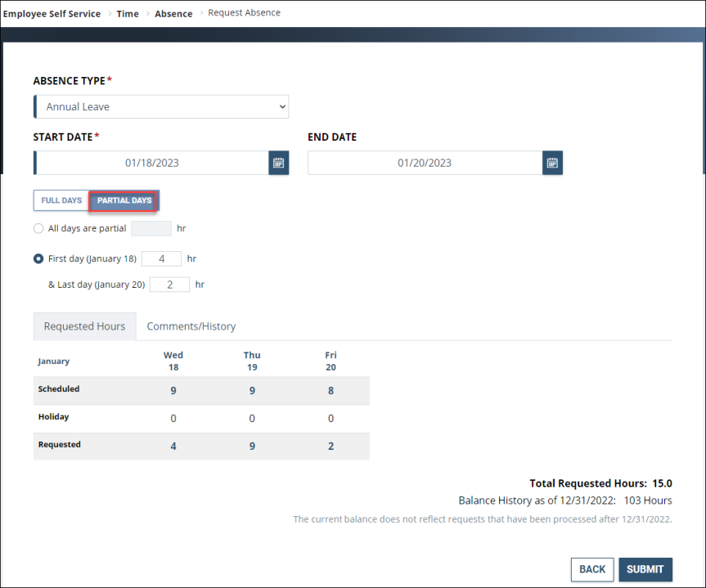Click the End Date text field
706x588 pixels.
coord(425,163)
